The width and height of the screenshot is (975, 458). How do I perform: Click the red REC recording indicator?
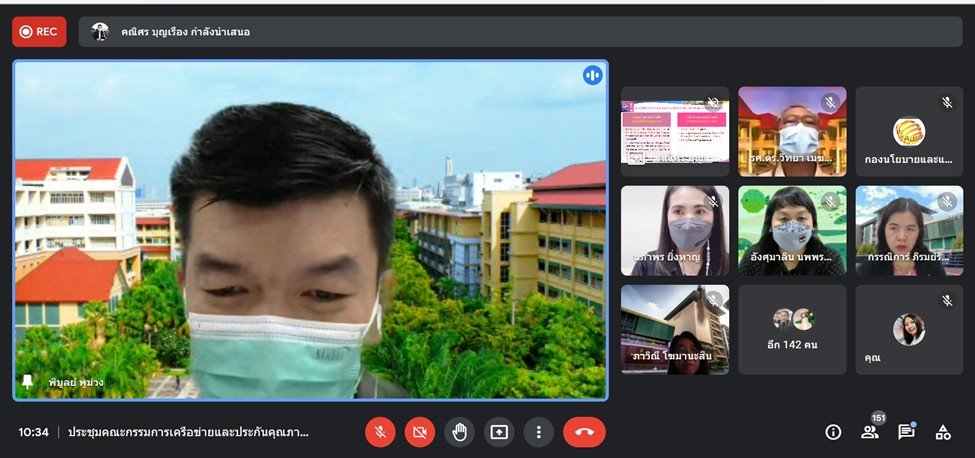tap(39, 31)
